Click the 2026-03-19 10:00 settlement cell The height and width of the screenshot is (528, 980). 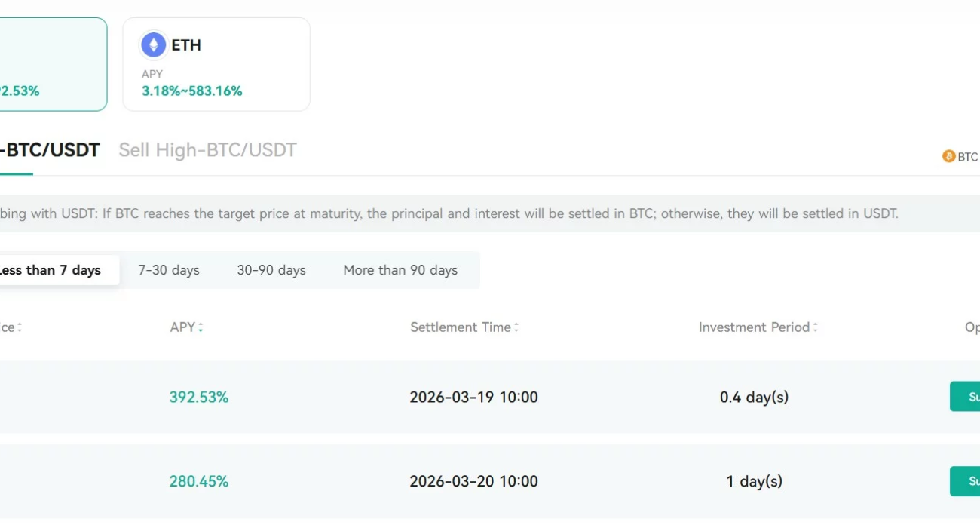click(473, 397)
